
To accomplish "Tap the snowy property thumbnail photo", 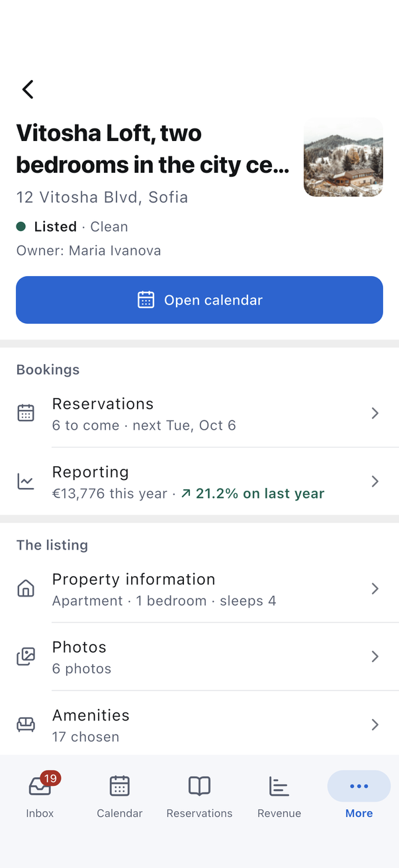I will pos(343,157).
